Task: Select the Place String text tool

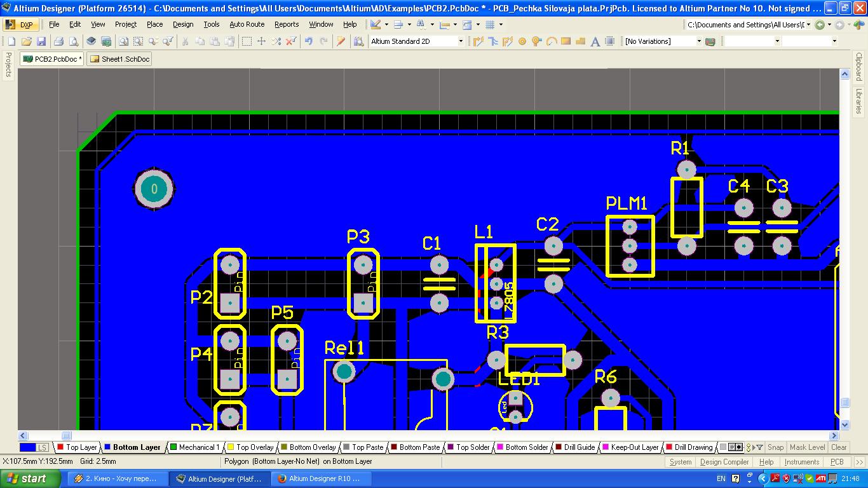Action: coord(595,41)
